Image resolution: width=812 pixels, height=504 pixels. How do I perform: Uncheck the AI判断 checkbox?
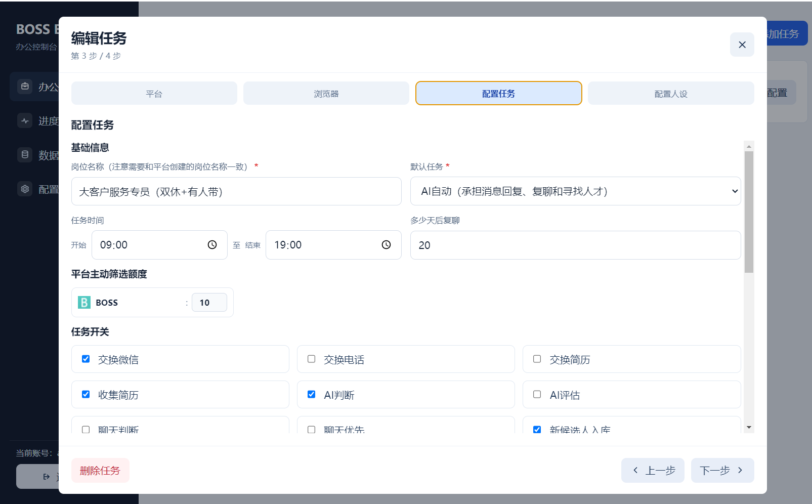tap(311, 394)
